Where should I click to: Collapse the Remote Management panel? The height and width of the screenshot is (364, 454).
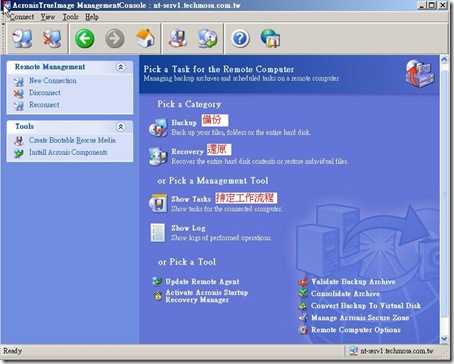click(x=121, y=67)
